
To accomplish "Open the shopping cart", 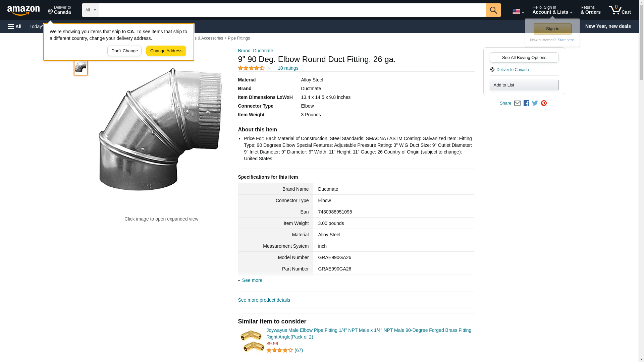I will (620, 10).
